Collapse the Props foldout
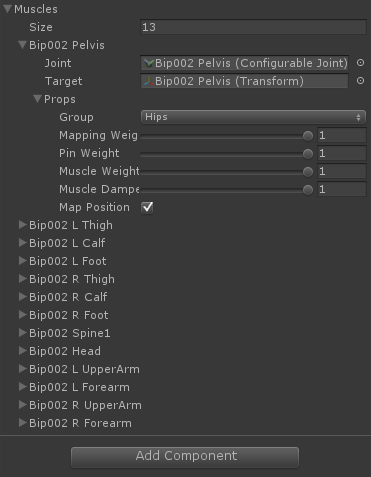 click(x=37, y=99)
